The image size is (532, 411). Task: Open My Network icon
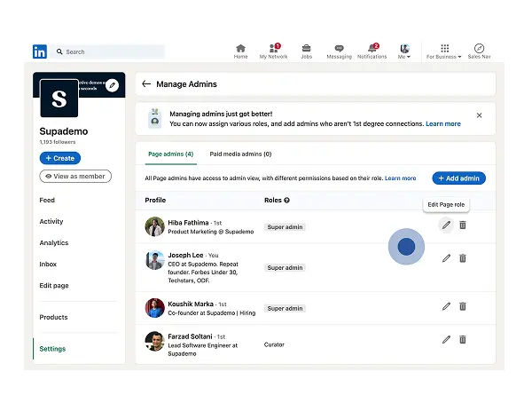tap(273, 48)
